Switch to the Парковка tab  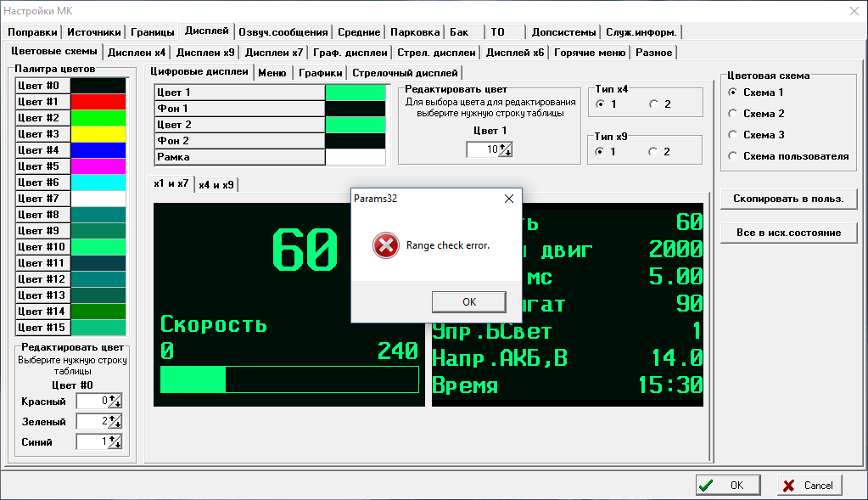(415, 32)
